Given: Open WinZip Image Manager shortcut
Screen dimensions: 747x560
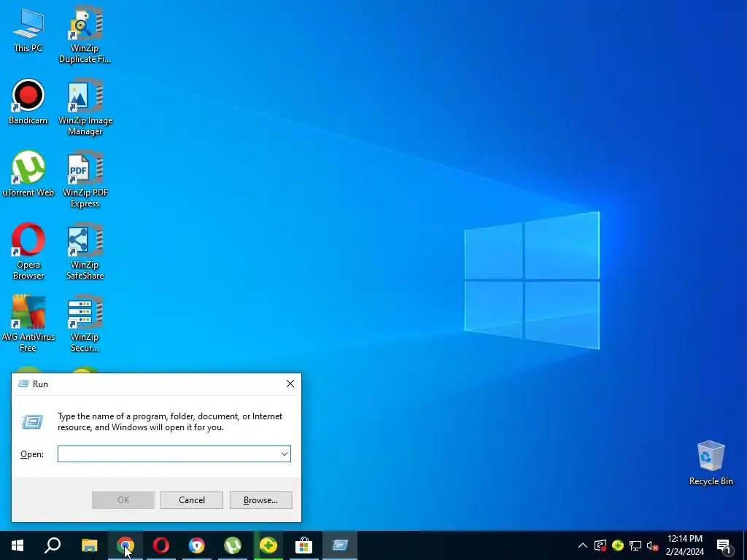Looking at the screenshot, I should [85, 106].
